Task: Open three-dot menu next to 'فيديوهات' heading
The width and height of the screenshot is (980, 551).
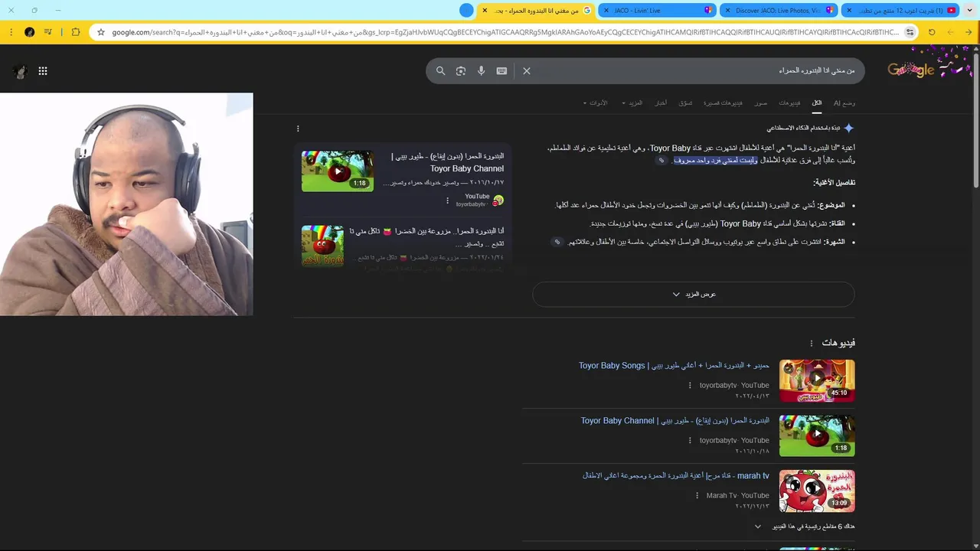Action: 811,344
